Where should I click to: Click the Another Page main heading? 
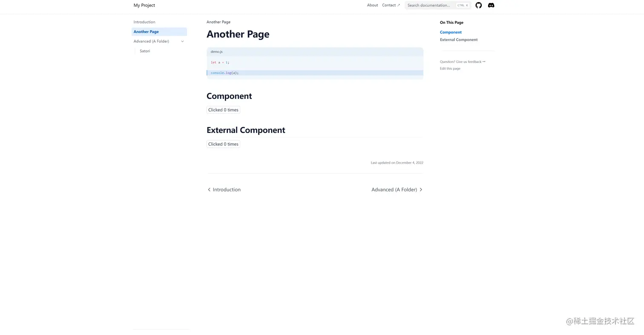click(x=238, y=34)
